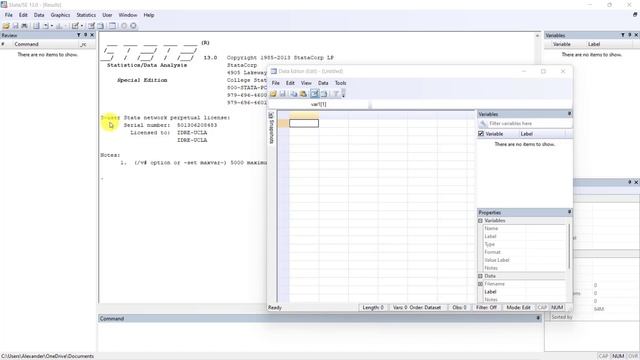Click the greyed More (Go) circle icon in main toolbar
This screenshot has width=640, height=360.
124,26
